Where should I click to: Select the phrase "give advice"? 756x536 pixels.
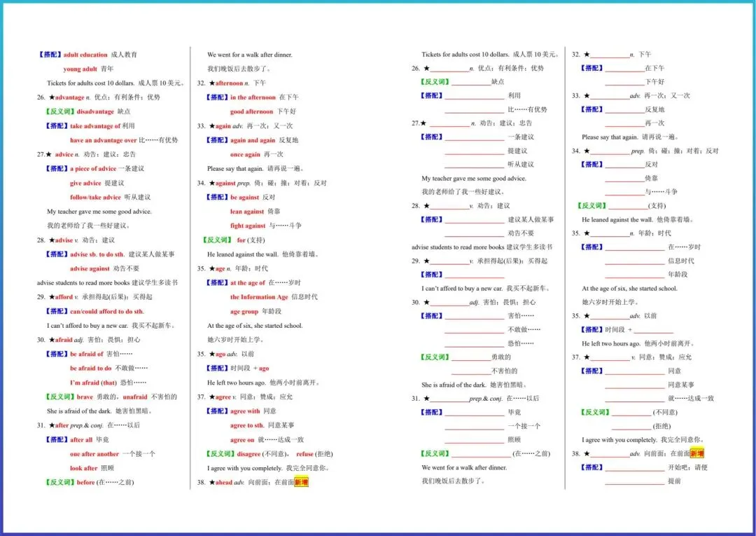85,184
